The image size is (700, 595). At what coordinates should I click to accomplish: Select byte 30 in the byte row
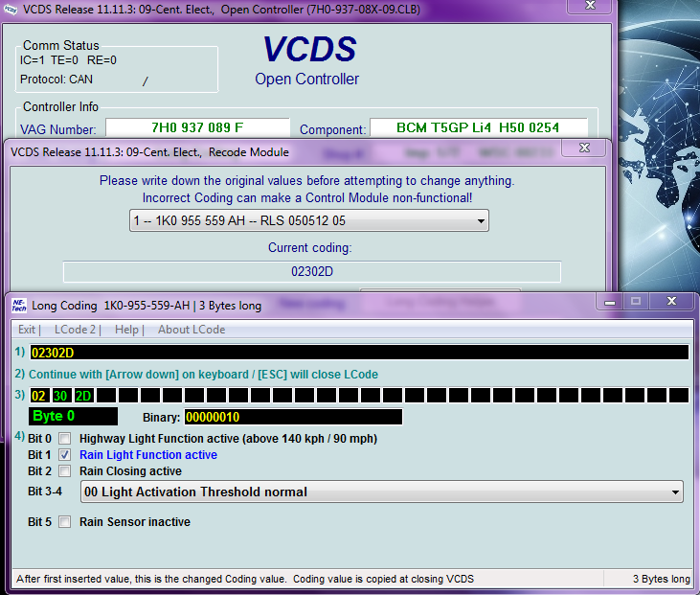60,396
